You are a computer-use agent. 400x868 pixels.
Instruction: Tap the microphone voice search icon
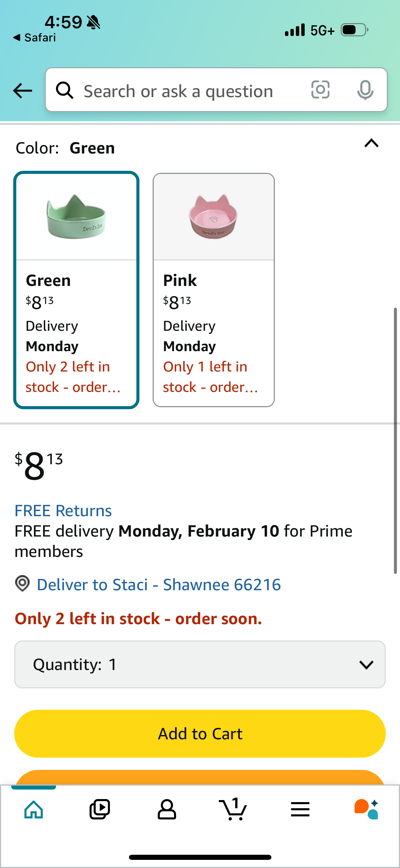pyautogui.click(x=365, y=90)
